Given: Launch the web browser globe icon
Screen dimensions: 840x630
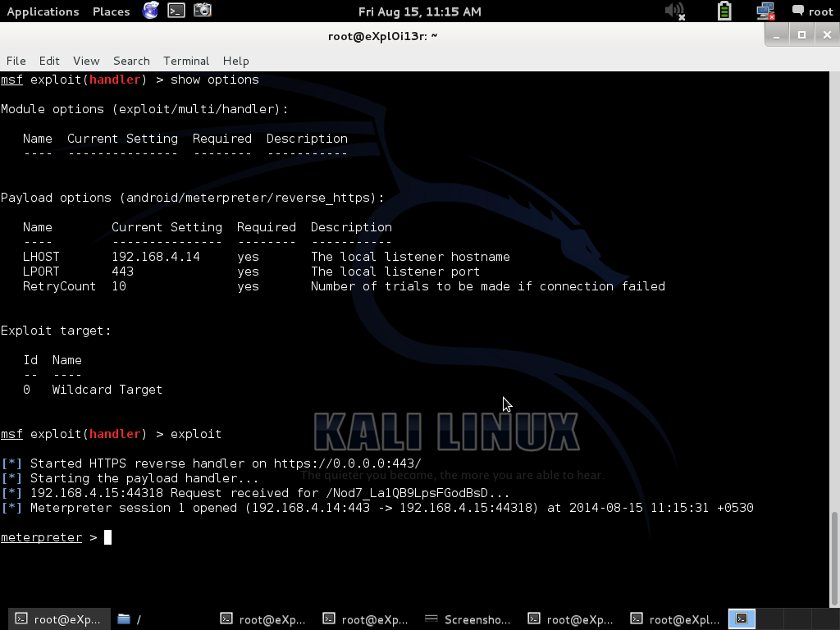Looking at the screenshot, I should (151, 10).
